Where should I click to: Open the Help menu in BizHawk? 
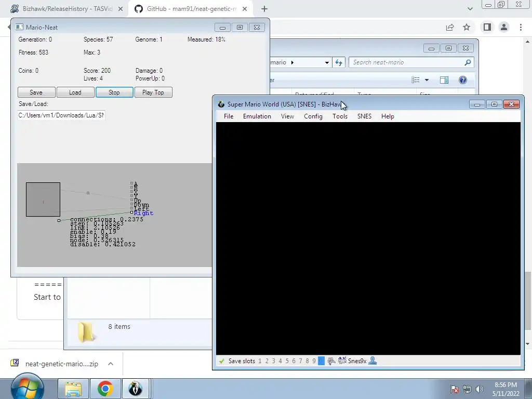[388, 116]
